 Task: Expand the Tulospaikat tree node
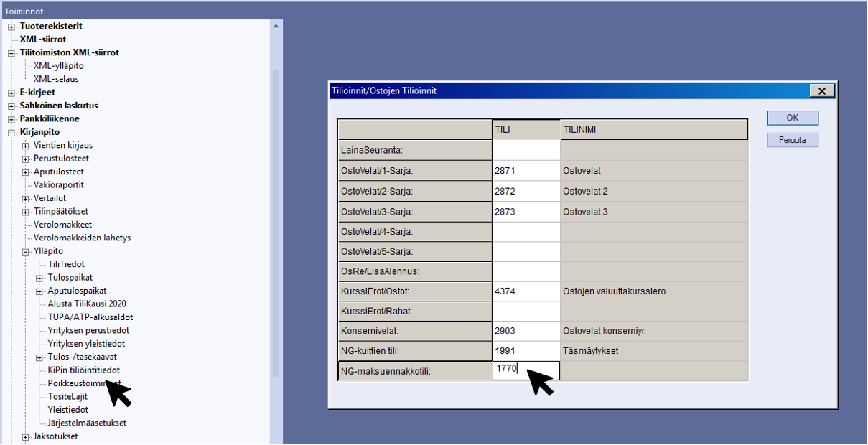tap(39, 278)
